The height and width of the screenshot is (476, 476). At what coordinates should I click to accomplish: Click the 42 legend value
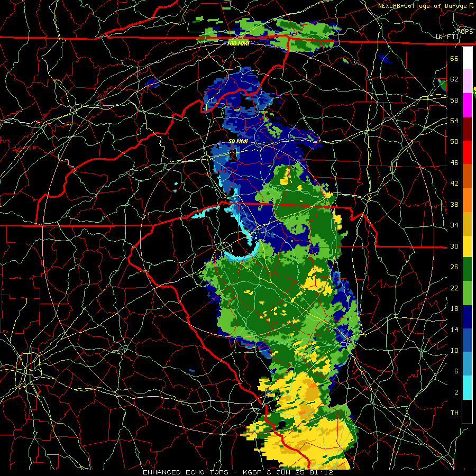click(x=454, y=184)
